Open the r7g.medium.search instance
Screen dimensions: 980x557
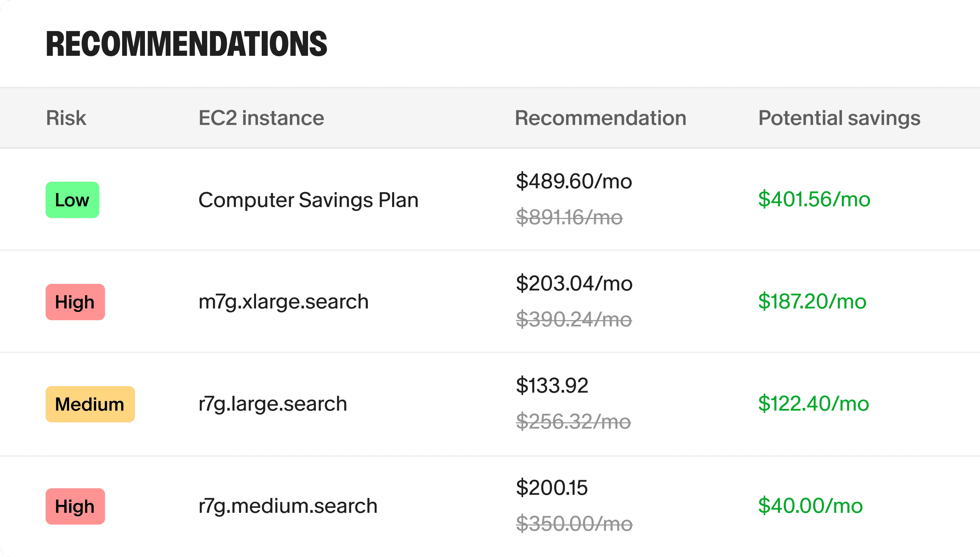click(288, 506)
